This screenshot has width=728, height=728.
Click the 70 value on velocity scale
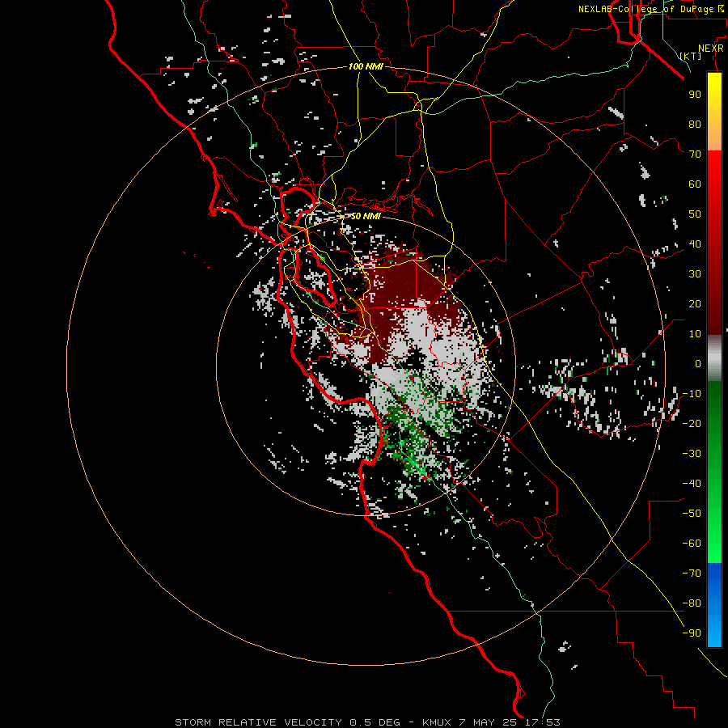pyautogui.click(x=695, y=154)
